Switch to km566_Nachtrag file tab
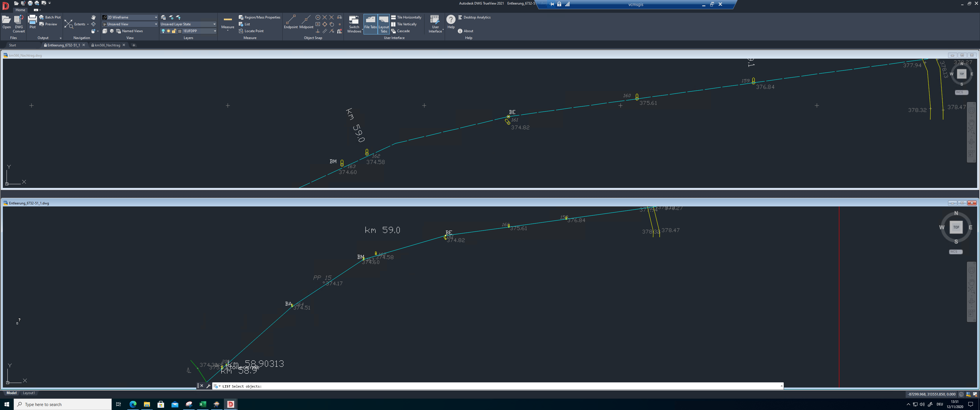 [107, 45]
